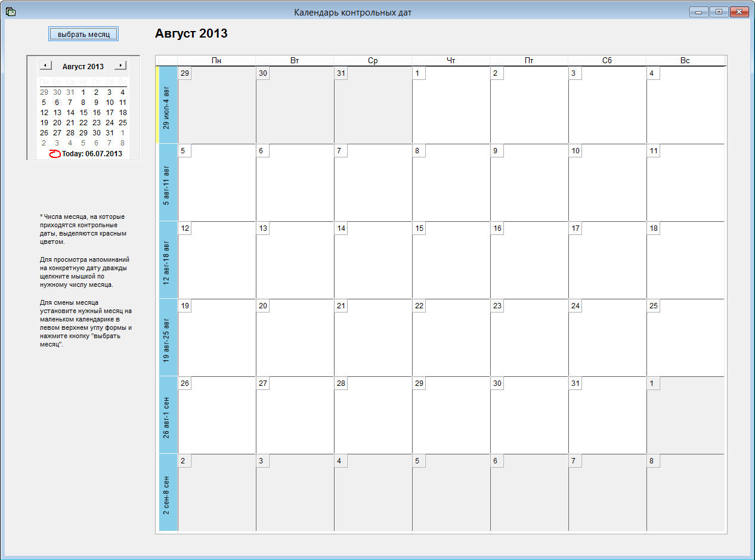Open July 29 cell in main calendar
This screenshot has width=755, height=560.
pyautogui.click(x=216, y=105)
